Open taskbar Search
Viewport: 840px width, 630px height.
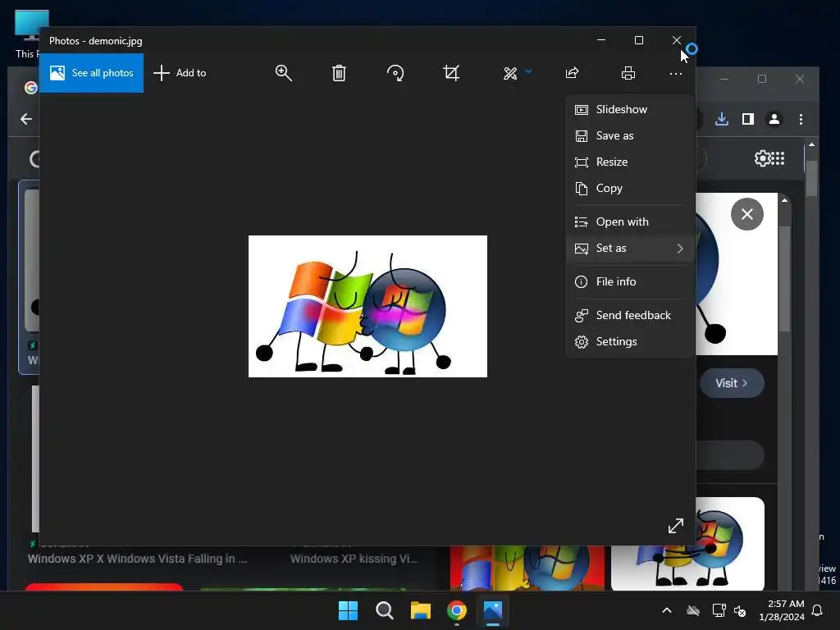(x=384, y=610)
